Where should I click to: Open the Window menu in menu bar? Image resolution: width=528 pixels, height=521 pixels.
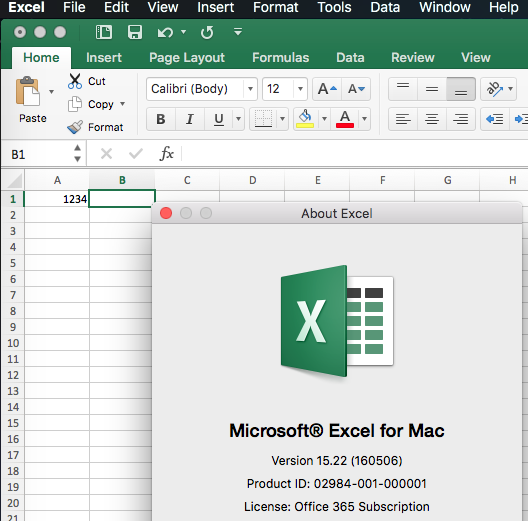[444, 7]
